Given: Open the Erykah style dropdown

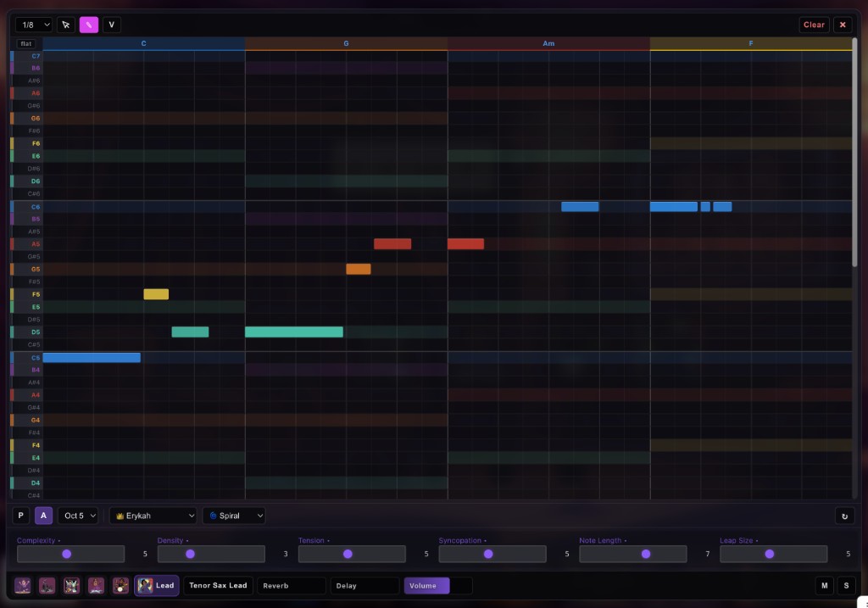Looking at the screenshot, I should click(153, 516).
